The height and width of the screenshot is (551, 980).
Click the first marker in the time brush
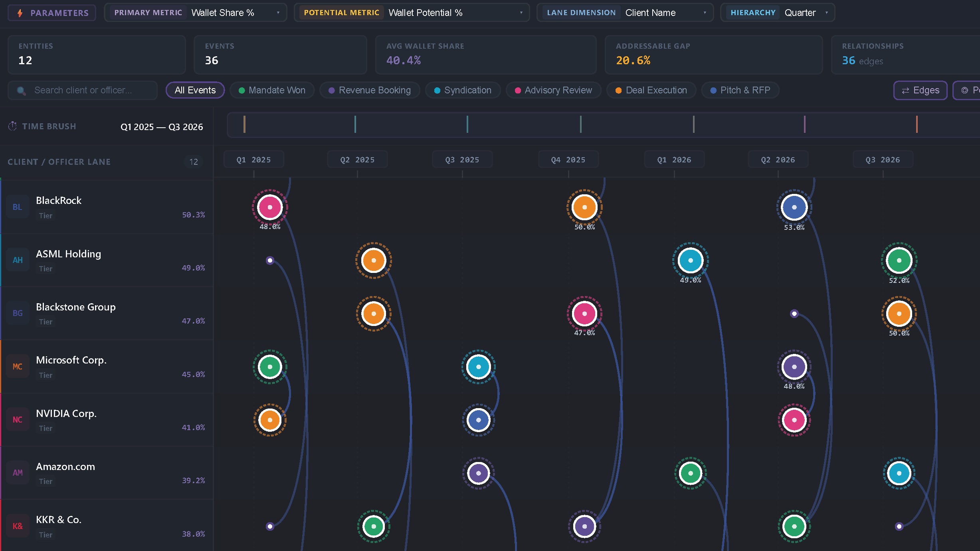pos(244,124)
